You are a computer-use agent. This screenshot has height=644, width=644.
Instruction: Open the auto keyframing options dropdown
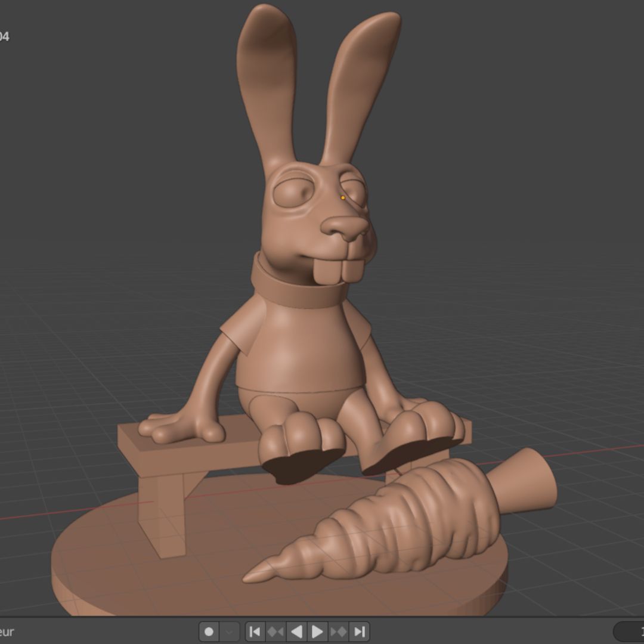230,631
